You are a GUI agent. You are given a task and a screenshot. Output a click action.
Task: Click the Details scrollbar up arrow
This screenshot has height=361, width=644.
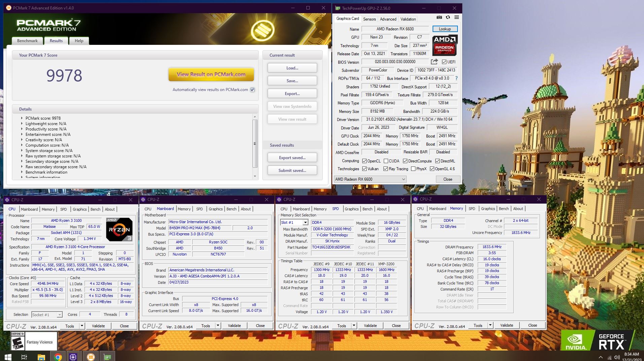(x=255, y=117)
